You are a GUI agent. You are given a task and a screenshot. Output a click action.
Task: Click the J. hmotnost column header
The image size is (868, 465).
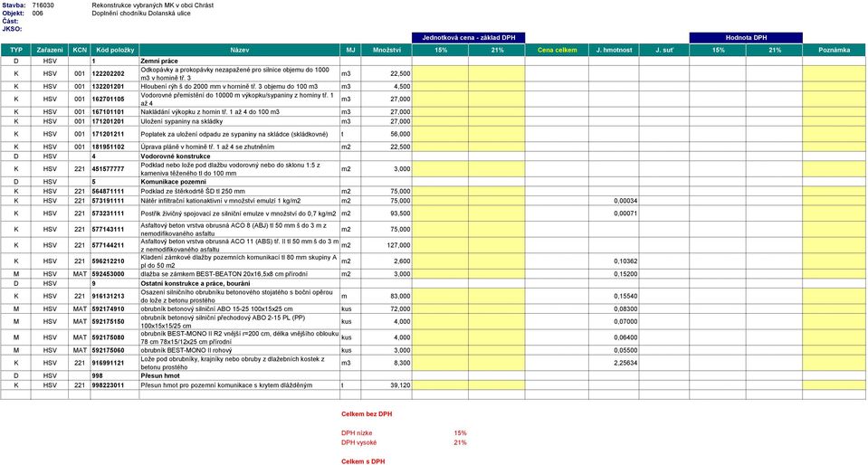click(x=614, y=50)
